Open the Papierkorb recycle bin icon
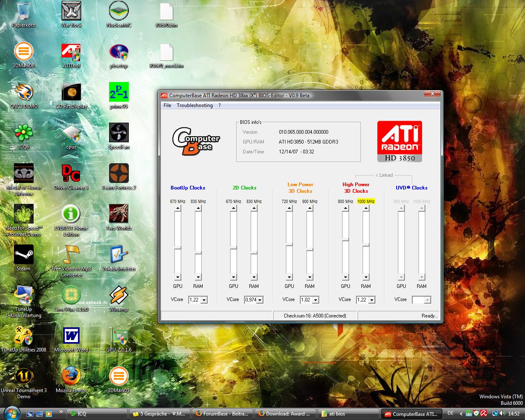The image size is (525, 420). point(23,15)
